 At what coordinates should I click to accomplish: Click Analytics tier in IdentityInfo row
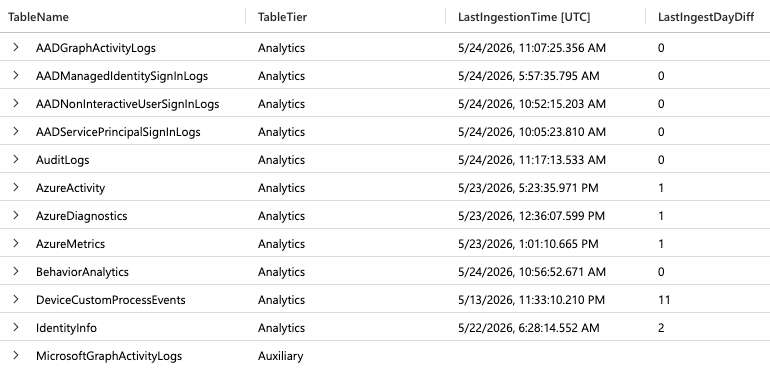coord(281,328)
